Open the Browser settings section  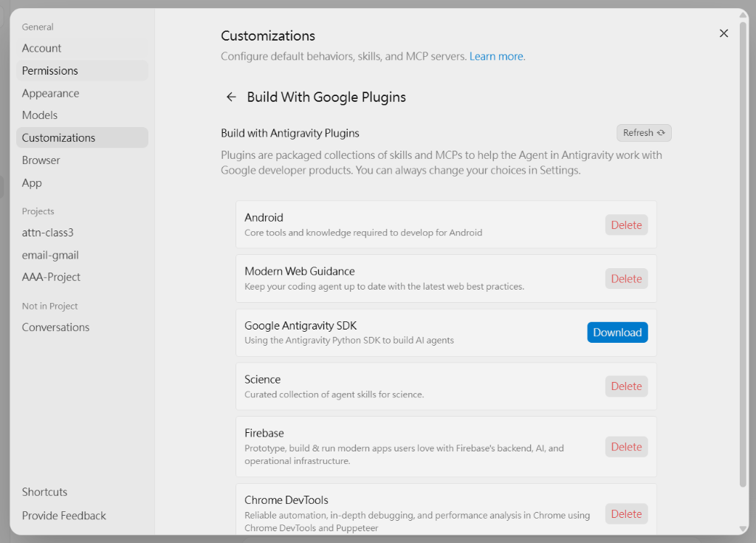pyautogui.click(x=82, y=160)
